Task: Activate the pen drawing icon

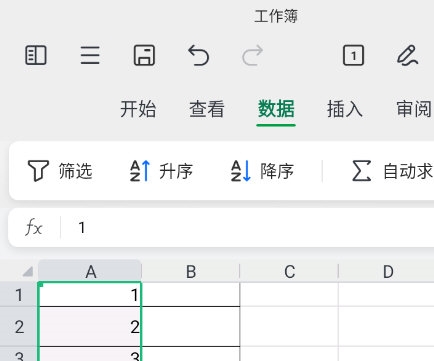Action: tap(408, 55)
